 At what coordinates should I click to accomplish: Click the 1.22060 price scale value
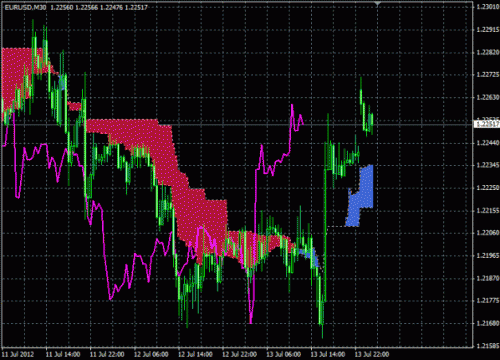488,232
